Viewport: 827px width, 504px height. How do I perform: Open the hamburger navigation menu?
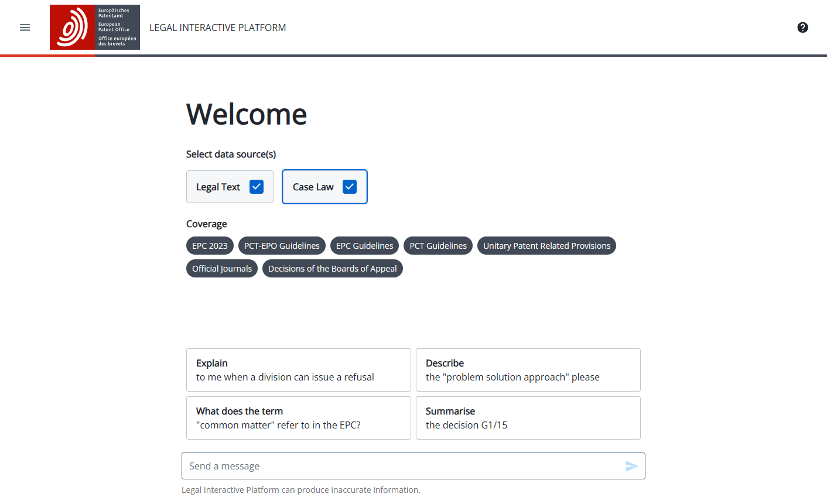click(25, 27)
